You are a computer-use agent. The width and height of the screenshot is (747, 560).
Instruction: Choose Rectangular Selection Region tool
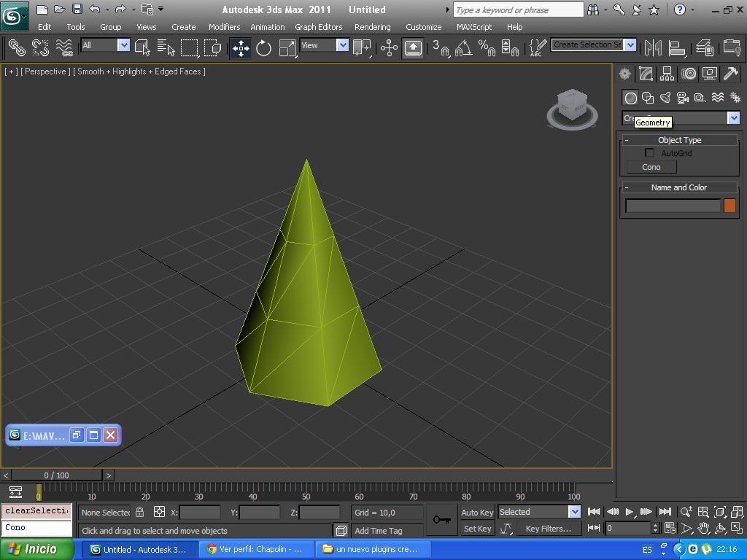pyautogui.click(x=189, y=47)
